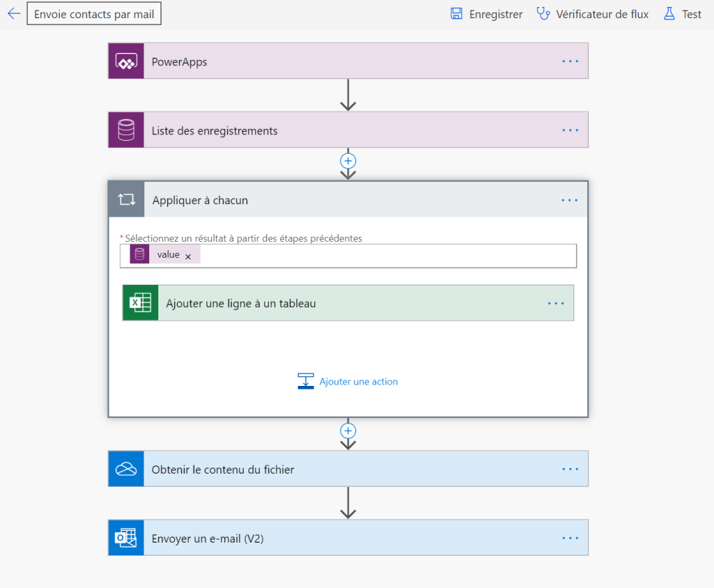Click the back arrow next to the flow name
The image size is (714, 588).
[x=13, y=13]
